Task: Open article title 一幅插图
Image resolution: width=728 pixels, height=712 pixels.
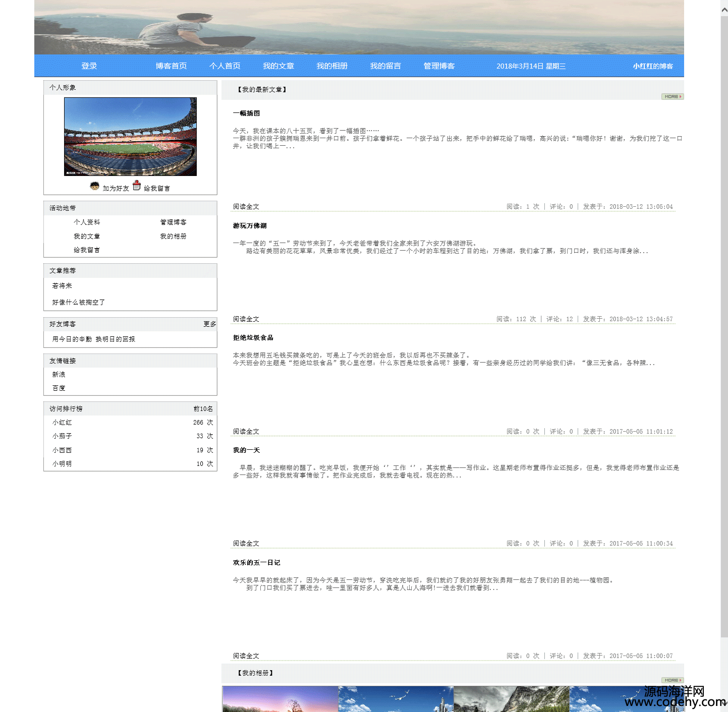Action: click(x=246, y=113)
